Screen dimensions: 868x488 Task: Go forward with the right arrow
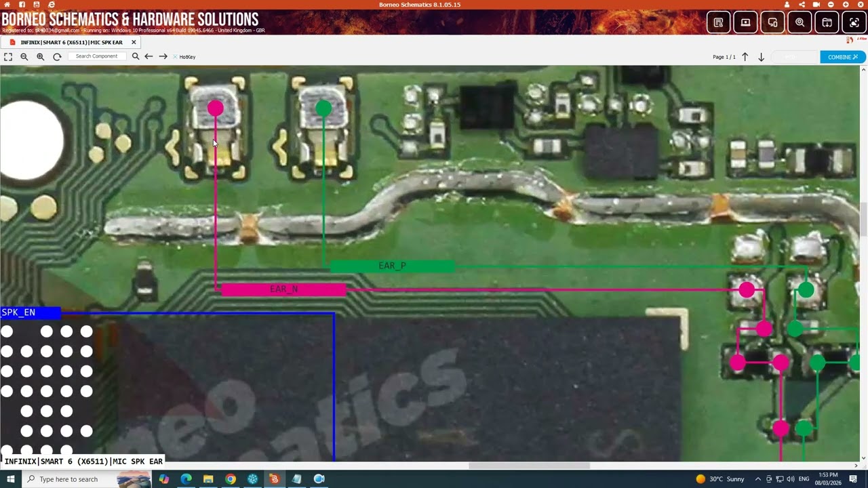point(163,57)
